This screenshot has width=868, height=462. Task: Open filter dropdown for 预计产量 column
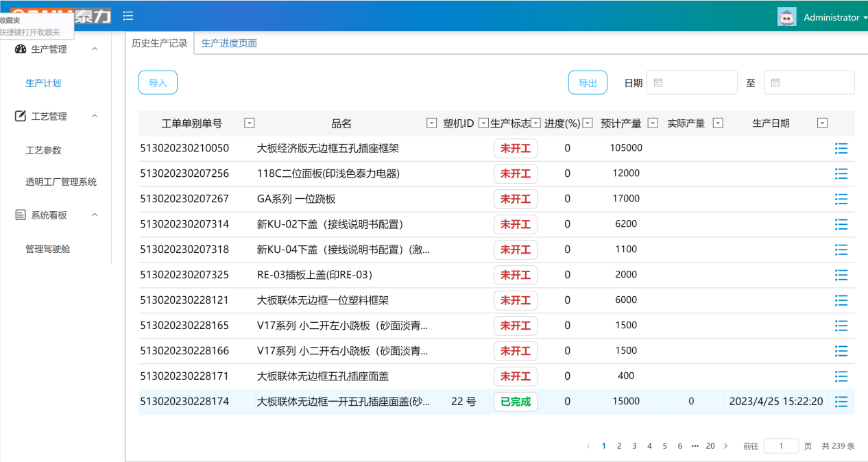point(653,123)
